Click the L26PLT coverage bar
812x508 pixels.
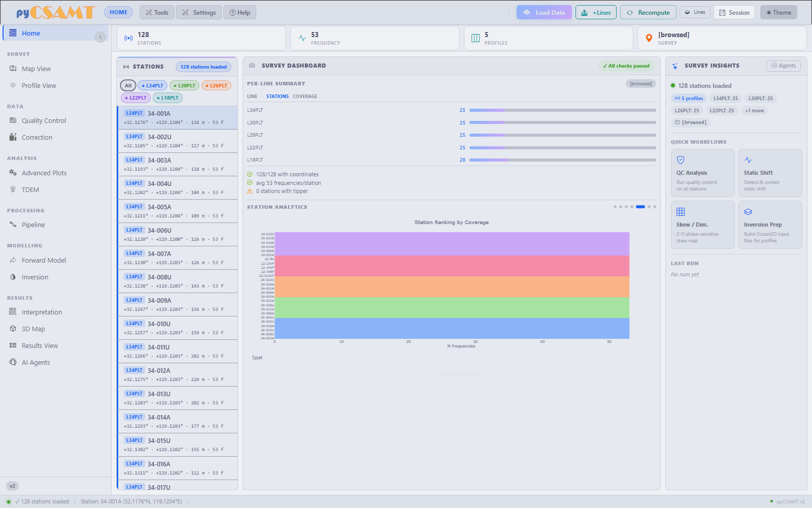click(562, 135)
